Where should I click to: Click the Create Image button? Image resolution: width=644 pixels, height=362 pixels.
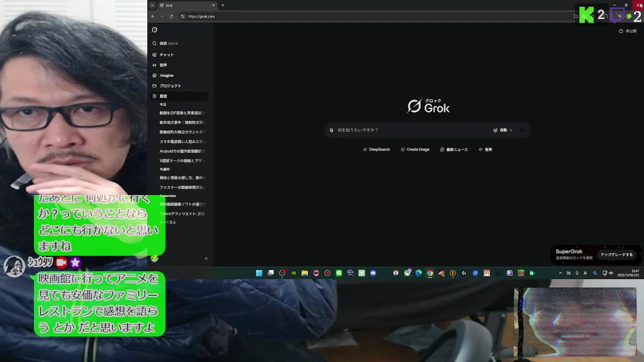click(415, 149)
